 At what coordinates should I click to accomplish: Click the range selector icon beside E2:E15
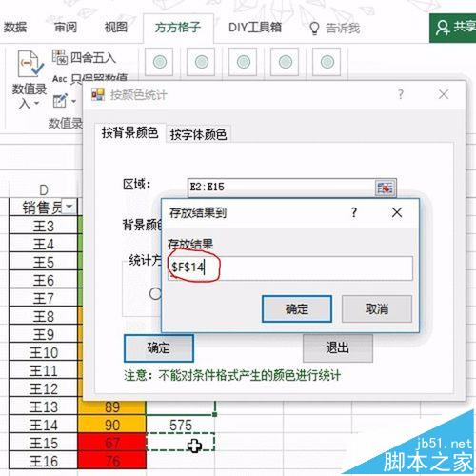[386, 188]
